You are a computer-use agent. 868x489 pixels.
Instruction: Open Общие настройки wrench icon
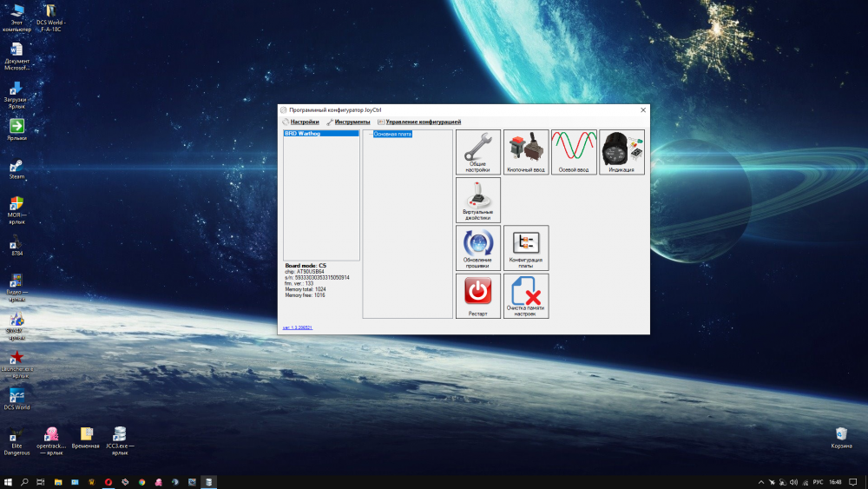coord(478,152)
